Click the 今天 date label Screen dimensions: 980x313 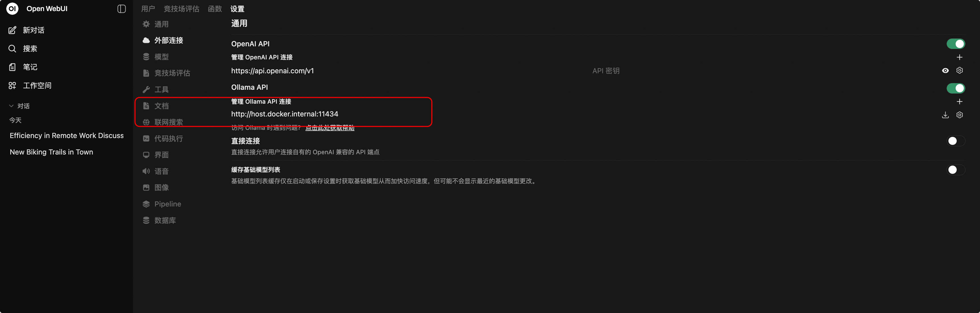tap(15, 120)
